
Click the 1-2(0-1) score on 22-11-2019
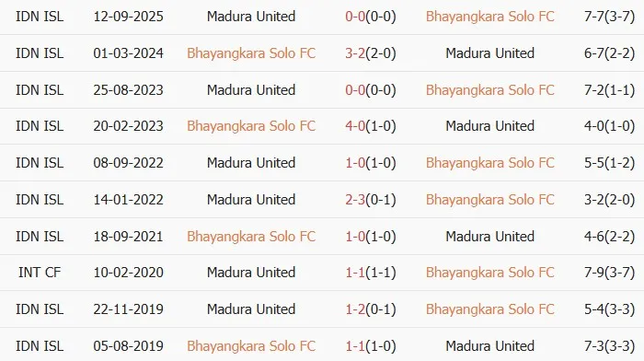click(x=371, y=309)
